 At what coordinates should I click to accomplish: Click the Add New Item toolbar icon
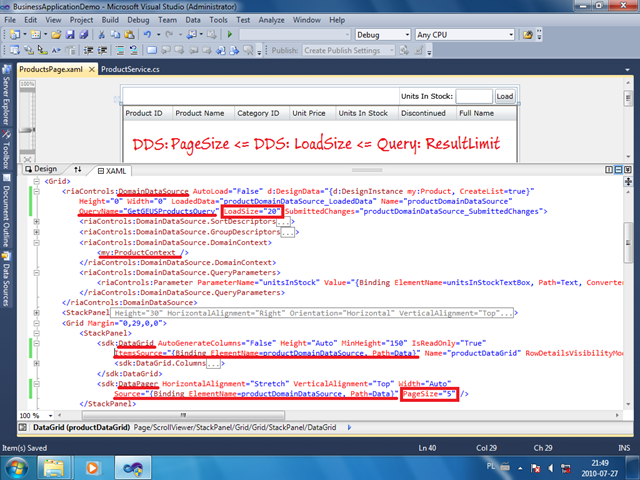click(36, 35)
